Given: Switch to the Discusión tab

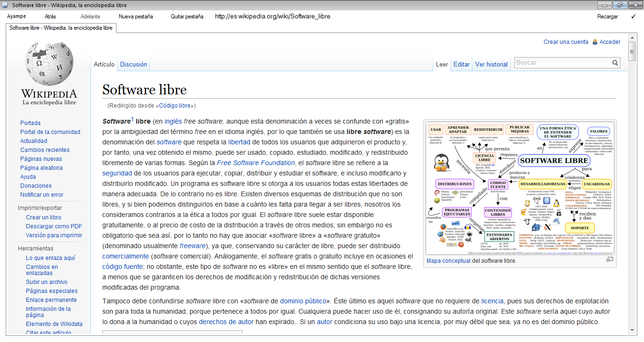Looking at the screenshot, I should (133, 64).
